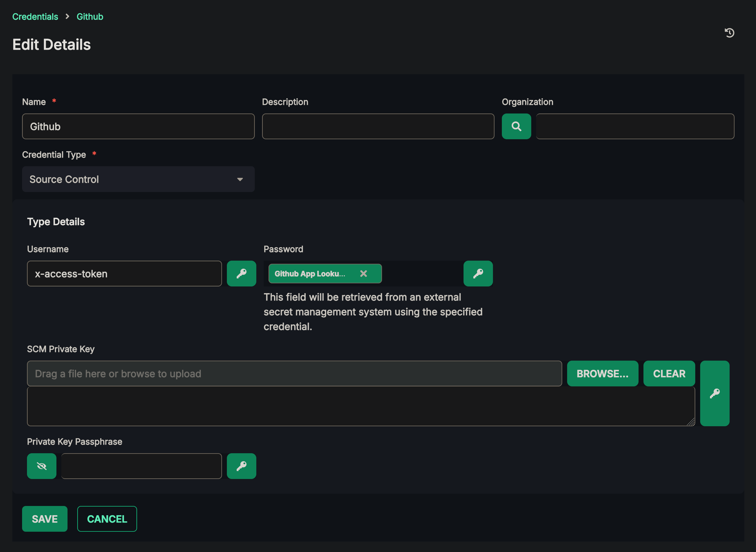Click the Type Details heading

point(56,222)
